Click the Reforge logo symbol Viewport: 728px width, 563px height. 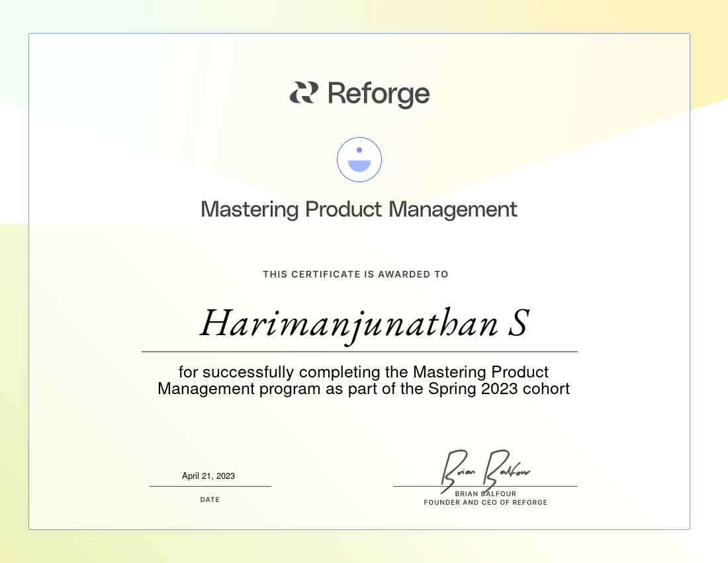pyautogui.click(x=304, y=93)
